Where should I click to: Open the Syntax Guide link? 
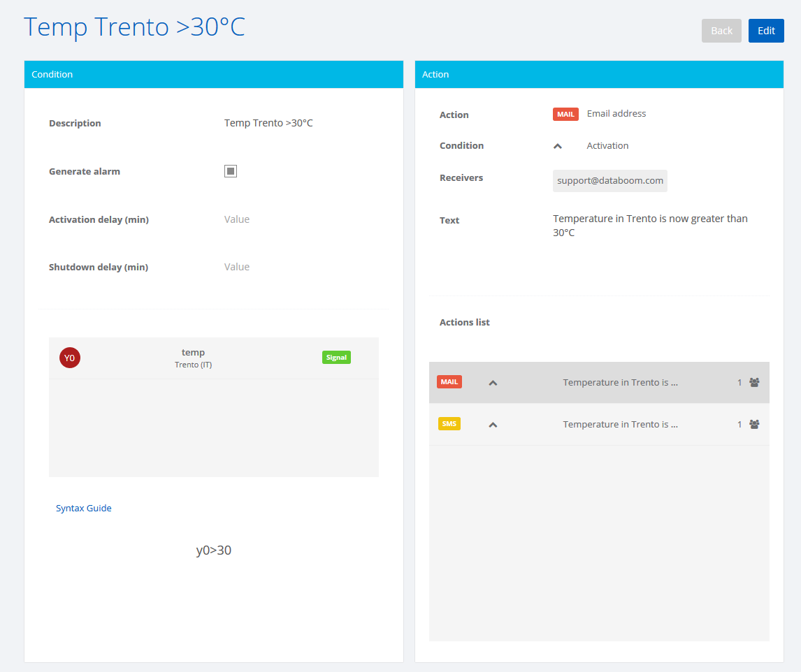84,508
